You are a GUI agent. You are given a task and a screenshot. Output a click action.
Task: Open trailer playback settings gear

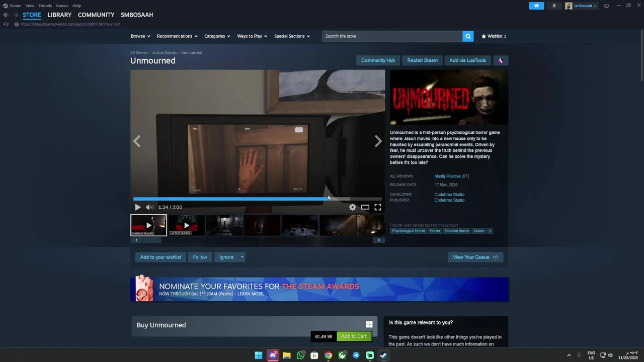(x=353, y=207)
